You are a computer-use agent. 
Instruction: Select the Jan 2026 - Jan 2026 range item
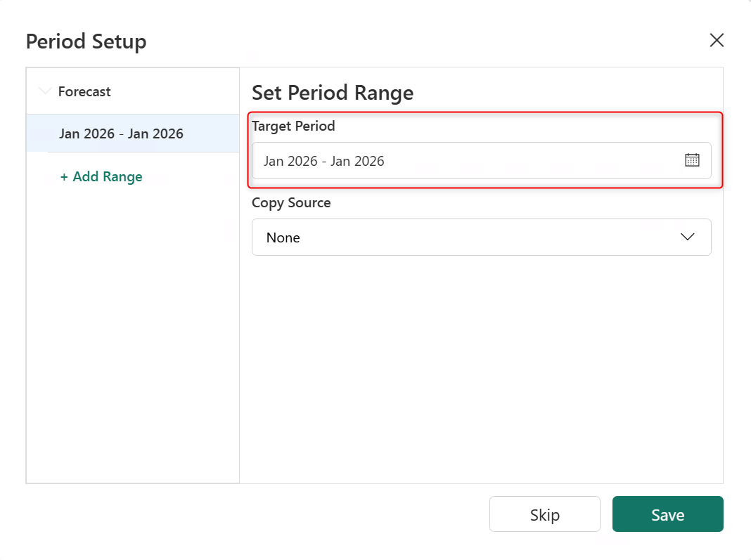pyautogui.click(x=121, y=134)
